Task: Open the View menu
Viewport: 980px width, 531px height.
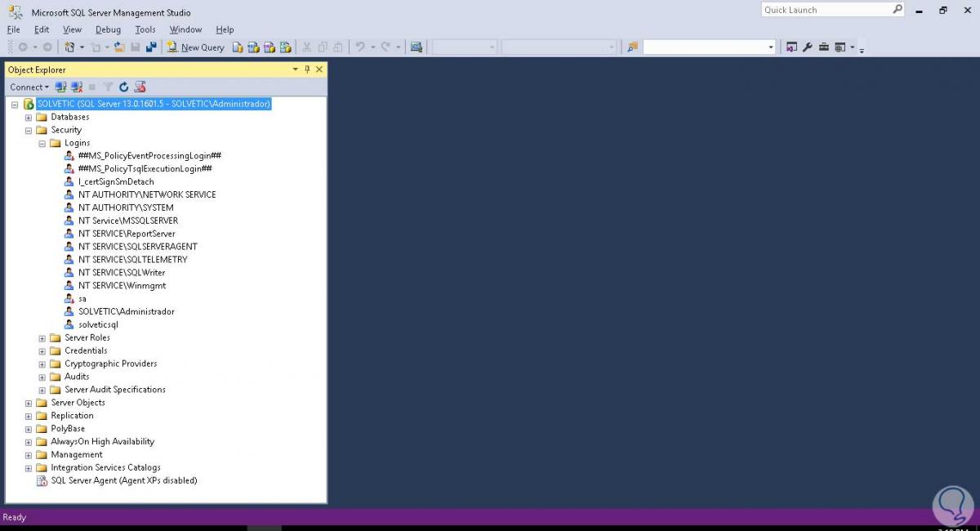Action: click(x=73, y=29)
